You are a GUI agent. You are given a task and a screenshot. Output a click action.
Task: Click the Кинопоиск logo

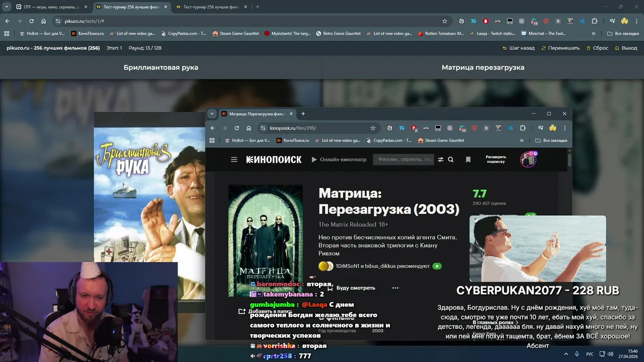[x=274, y=159]
